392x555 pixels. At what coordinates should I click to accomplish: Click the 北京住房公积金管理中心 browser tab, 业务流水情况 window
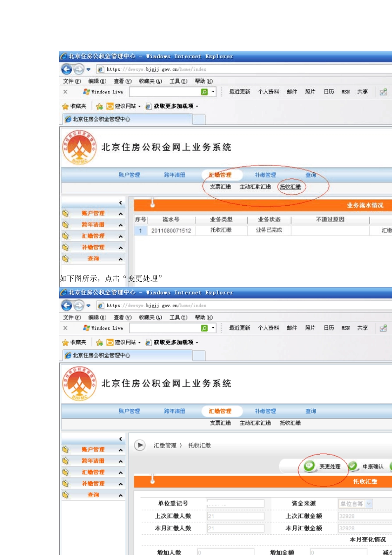coord(128,119)
